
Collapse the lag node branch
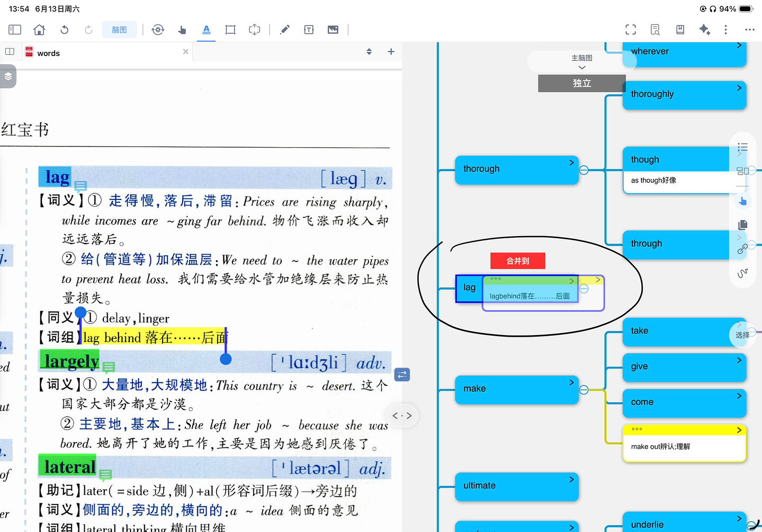pos(584,288)
